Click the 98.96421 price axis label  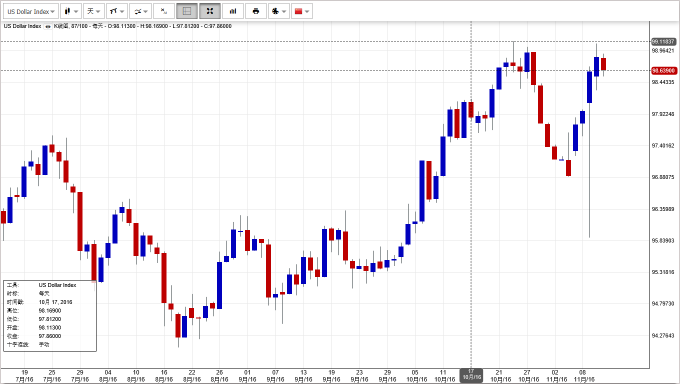click(x=663, y=51)
